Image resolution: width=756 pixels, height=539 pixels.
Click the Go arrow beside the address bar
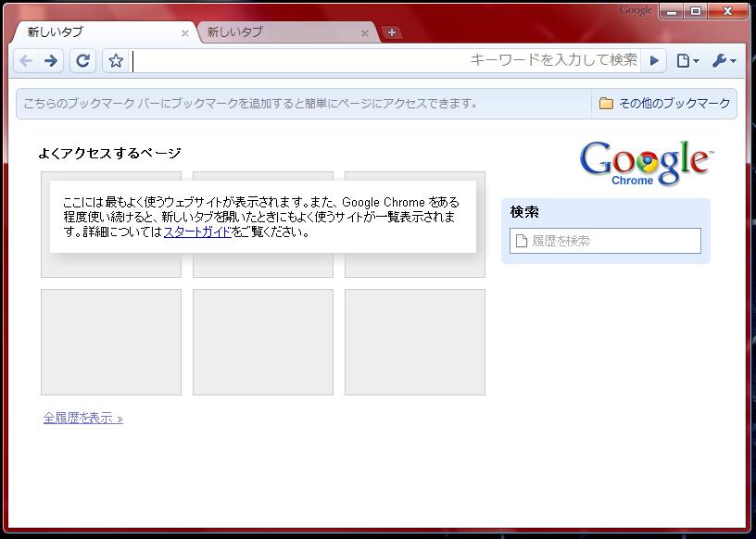click(x=654, y=61)
